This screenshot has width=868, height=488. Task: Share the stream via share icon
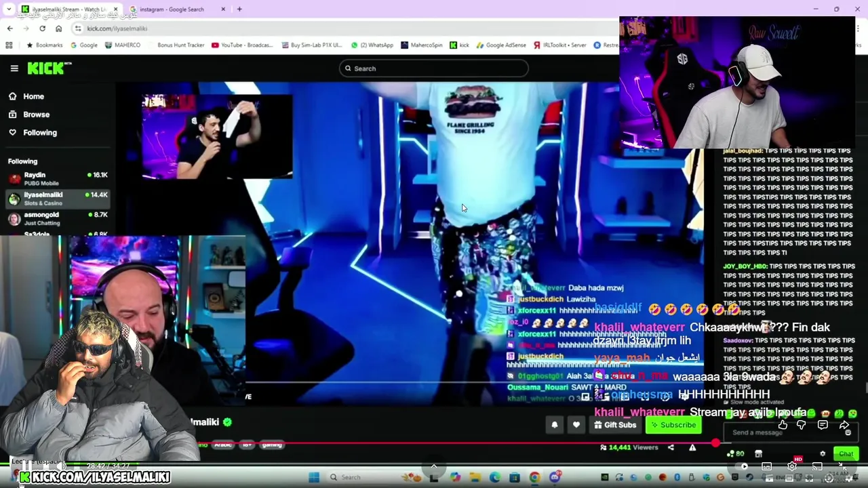point(671,447)
